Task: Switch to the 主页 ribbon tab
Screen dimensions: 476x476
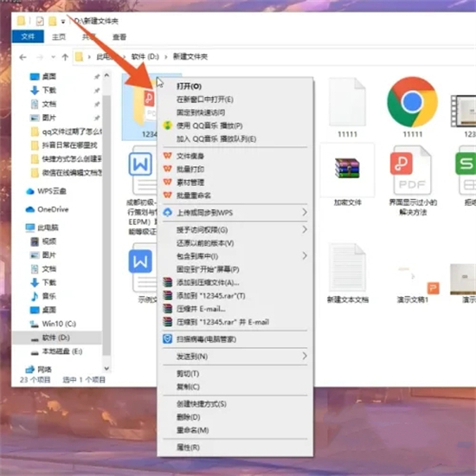Action: 59,36
